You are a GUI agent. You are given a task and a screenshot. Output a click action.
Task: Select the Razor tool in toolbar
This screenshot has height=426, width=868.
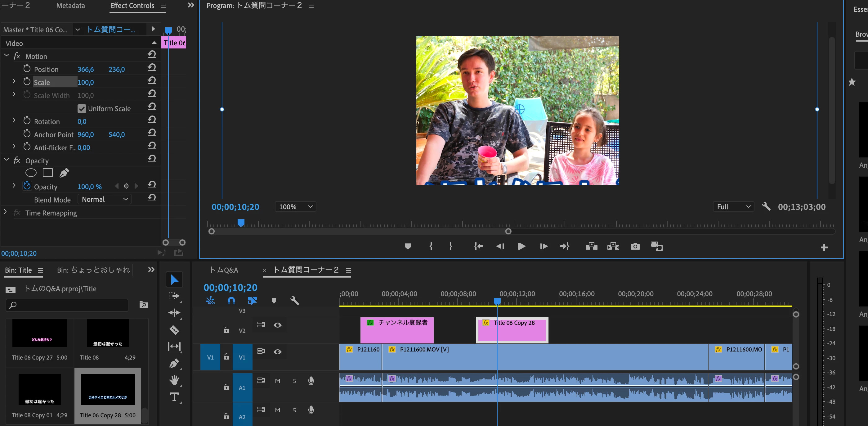(174, 329)
